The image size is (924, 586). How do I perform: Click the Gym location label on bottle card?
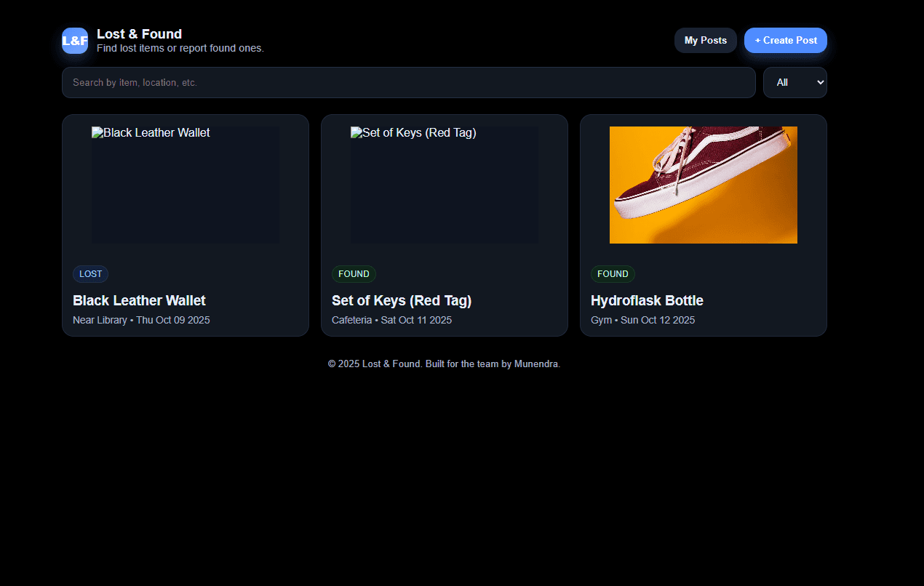tap(601, 320)
